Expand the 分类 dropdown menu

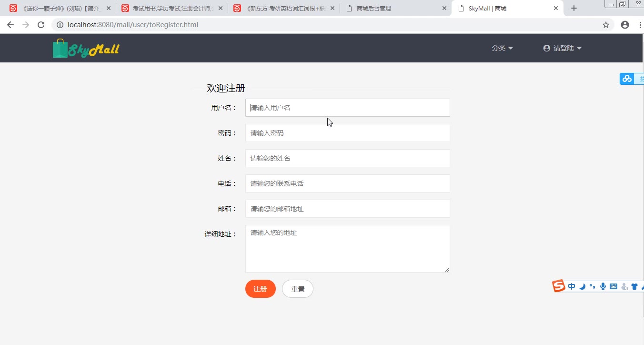pos(503,48)
